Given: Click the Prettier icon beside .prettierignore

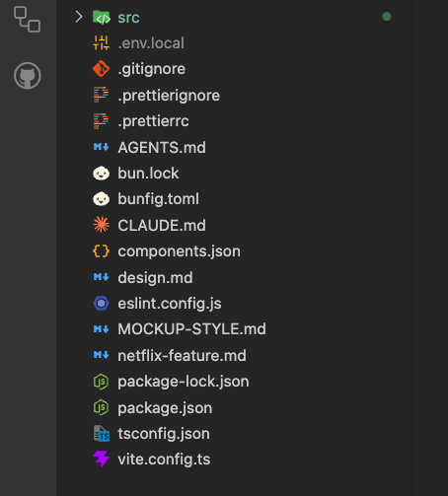Looking at the screenshot, I should (101, 95).
